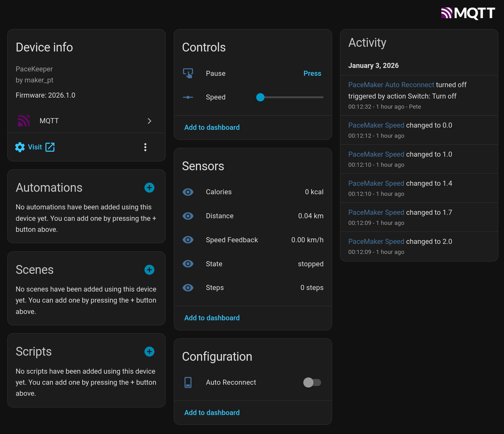The width and height of the screenshot is (504, 434).
Task: Click the MQTT logo in top corner
Action: point(468,13)
